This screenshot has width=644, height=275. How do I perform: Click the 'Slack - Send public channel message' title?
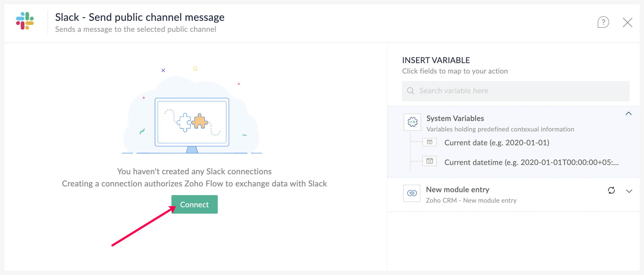[140, 17]
